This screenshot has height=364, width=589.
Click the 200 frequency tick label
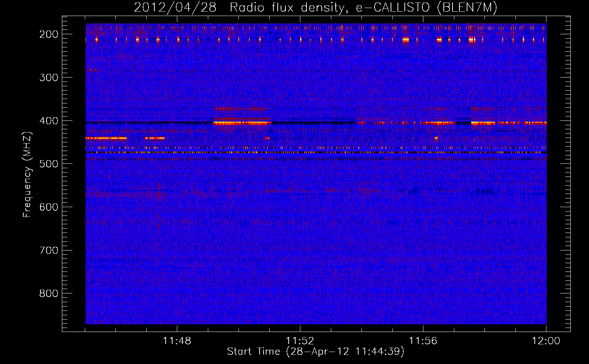[x=49, y=34]
